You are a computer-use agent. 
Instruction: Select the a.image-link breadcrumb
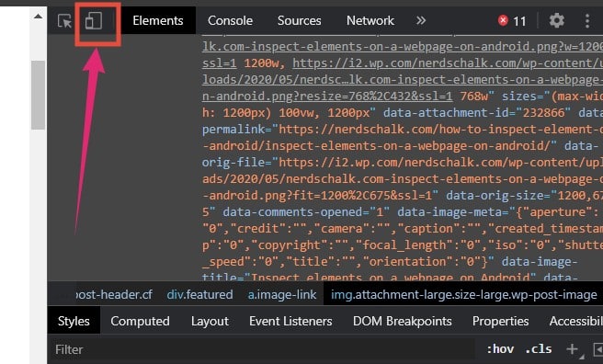point(282,295)
